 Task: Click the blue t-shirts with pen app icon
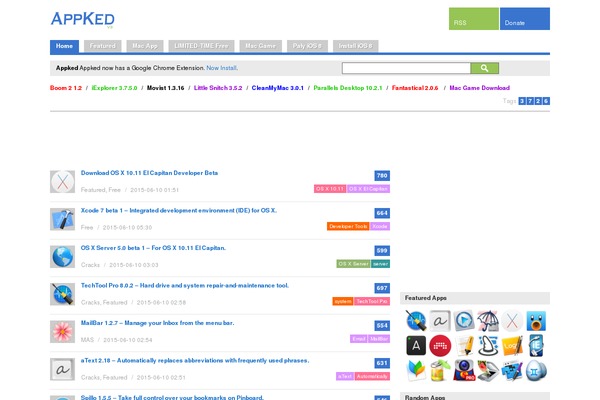point(512,371)
